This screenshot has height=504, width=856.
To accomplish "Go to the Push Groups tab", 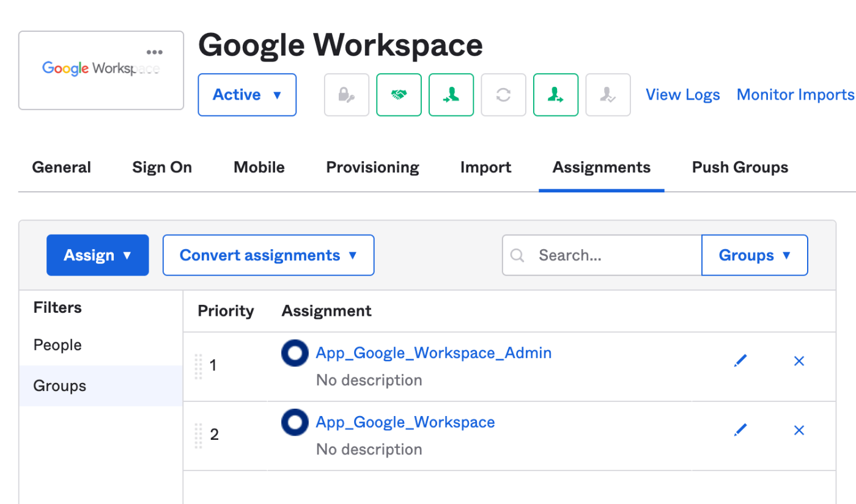I will pyautogui.click(x=740, y=167).
